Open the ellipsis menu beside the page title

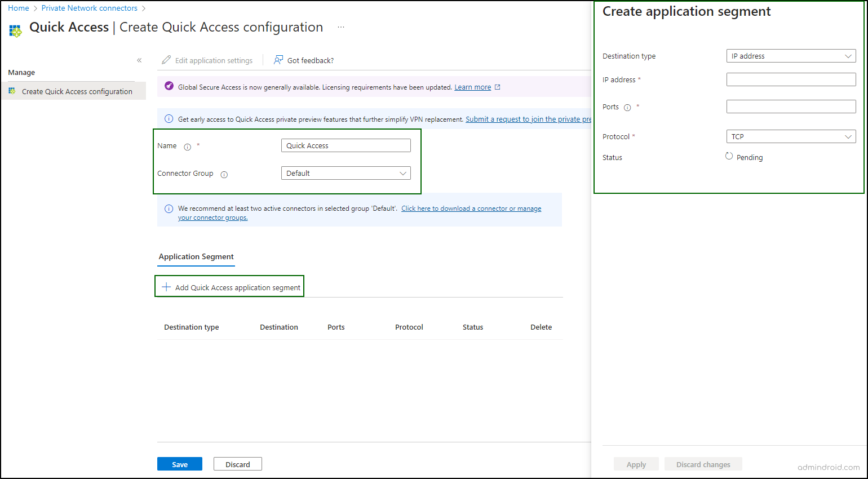point(341,26)
